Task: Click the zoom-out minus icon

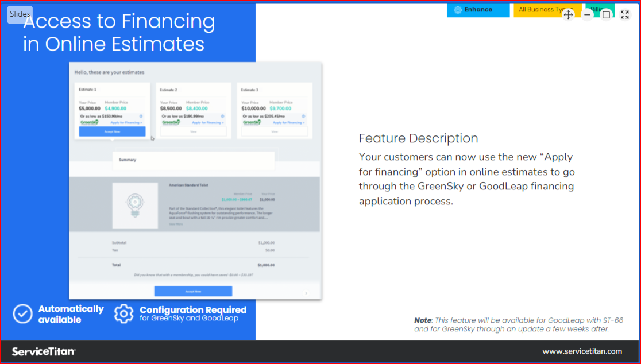Action: [x=587, y=15]
